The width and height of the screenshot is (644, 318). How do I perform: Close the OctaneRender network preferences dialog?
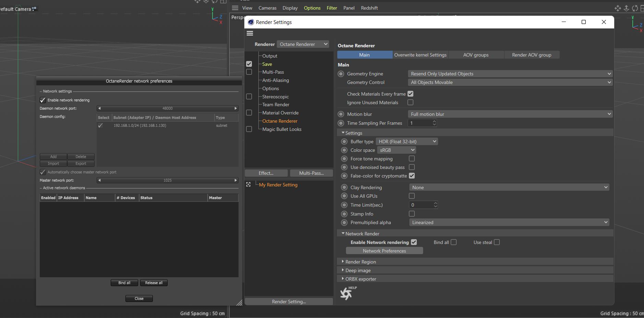click(139, 298)
